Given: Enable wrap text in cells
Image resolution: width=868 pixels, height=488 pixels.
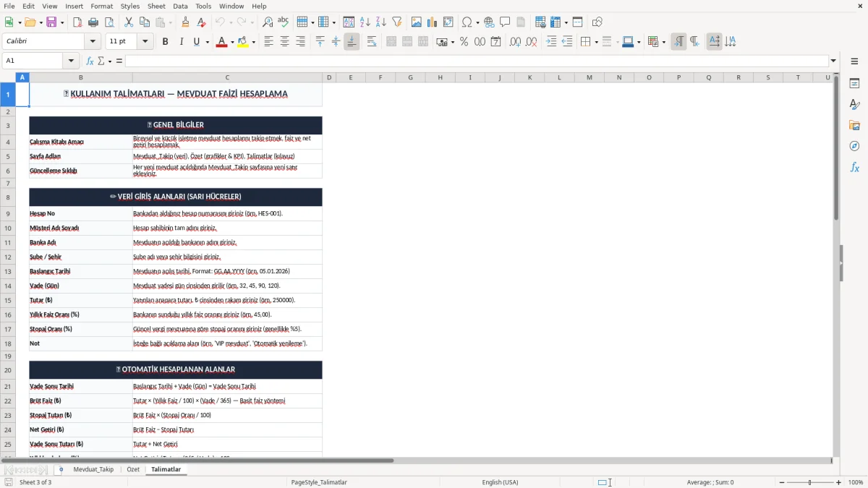Looking at the screenshot, I should [372, 42].
